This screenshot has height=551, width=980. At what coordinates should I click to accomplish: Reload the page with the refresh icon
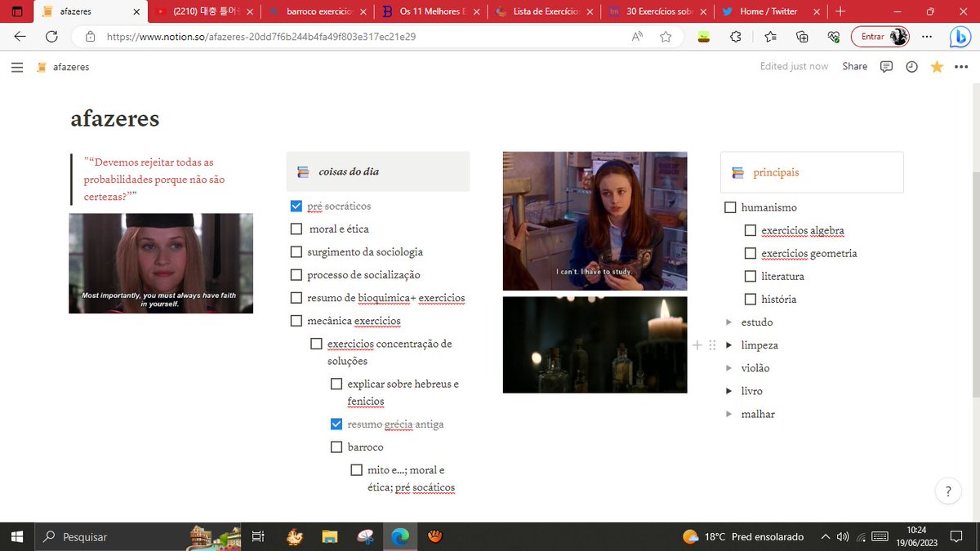(51, 37)
